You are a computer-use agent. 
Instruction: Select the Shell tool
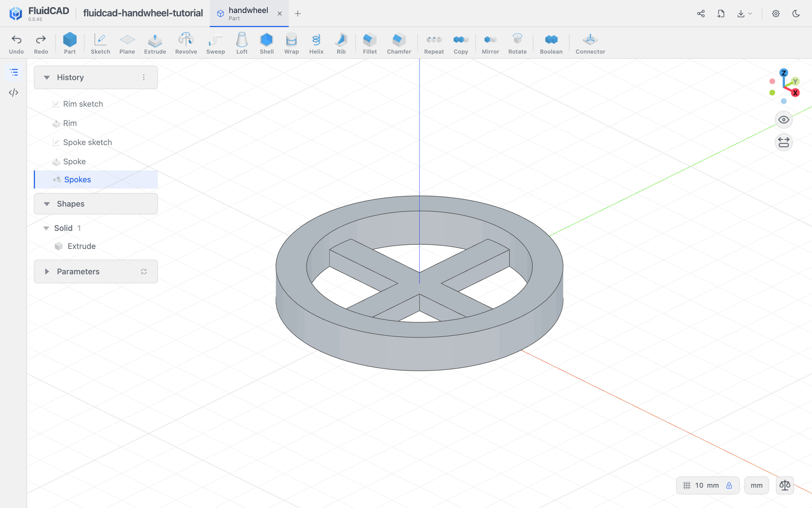tap(267, 43)
